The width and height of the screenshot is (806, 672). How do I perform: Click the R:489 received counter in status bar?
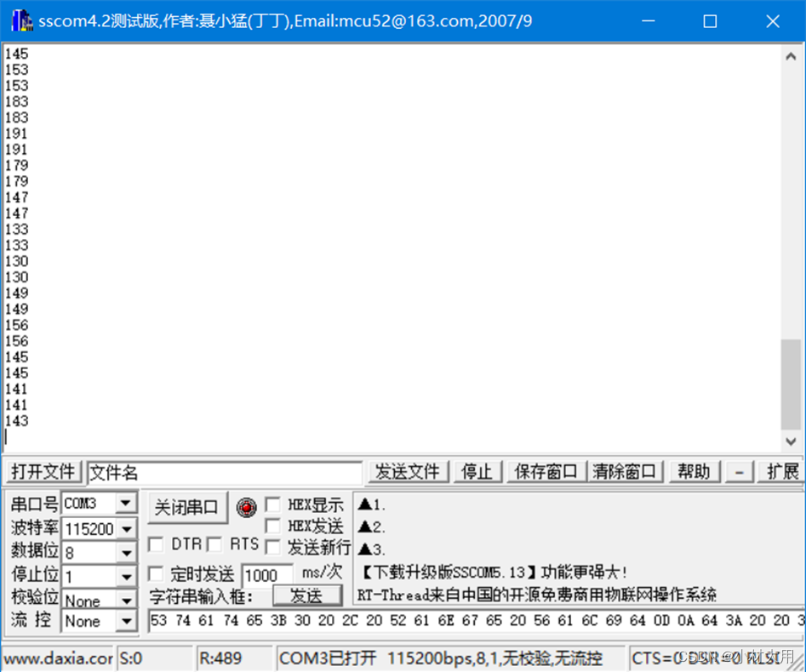[x=234, y=658]
